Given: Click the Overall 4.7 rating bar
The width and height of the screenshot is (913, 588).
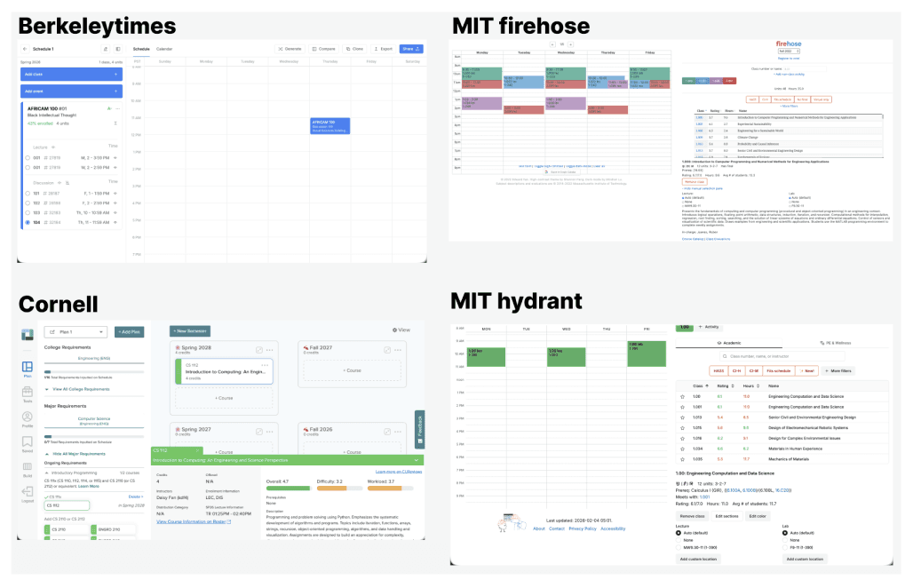Looking at the screenshot, I should pos(288,489).
